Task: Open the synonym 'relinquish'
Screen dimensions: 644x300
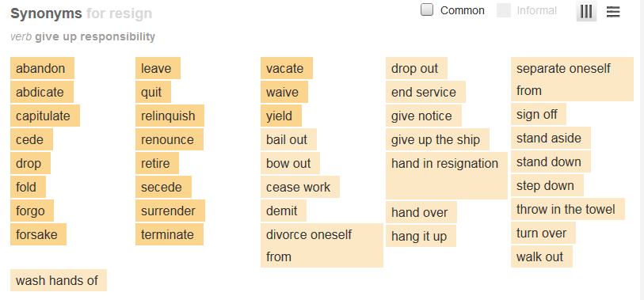Action: click(x=170, y=116)
